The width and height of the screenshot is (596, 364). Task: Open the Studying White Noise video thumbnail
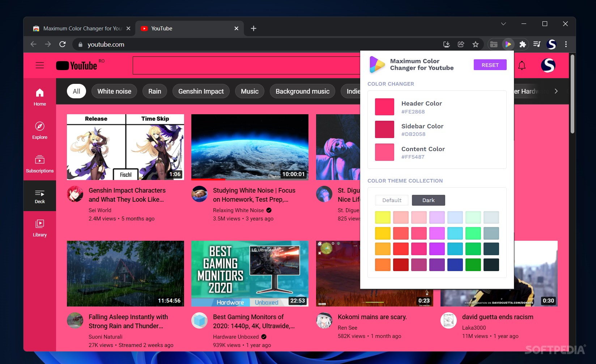[x=250, y=147]
